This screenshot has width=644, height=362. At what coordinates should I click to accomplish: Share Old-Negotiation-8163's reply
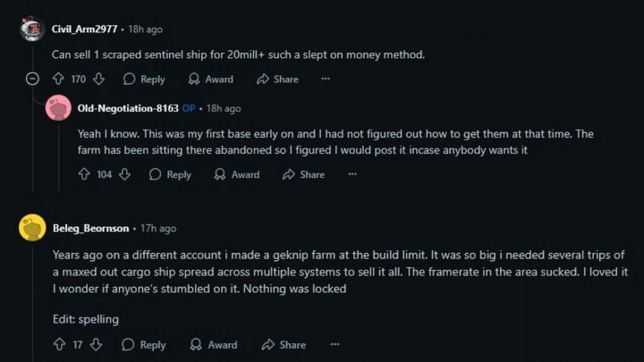point(303,174)
